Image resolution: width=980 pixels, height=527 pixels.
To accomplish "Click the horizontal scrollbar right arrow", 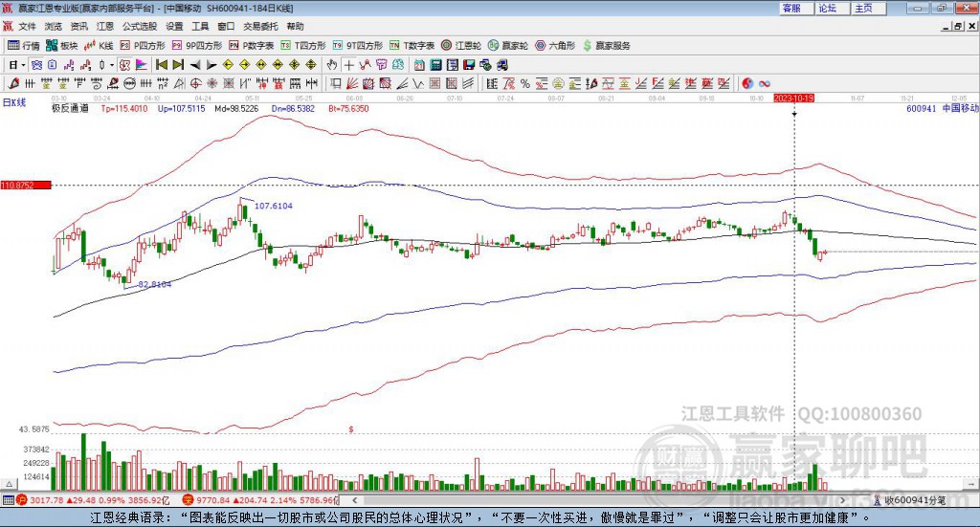I will point(842,500).
